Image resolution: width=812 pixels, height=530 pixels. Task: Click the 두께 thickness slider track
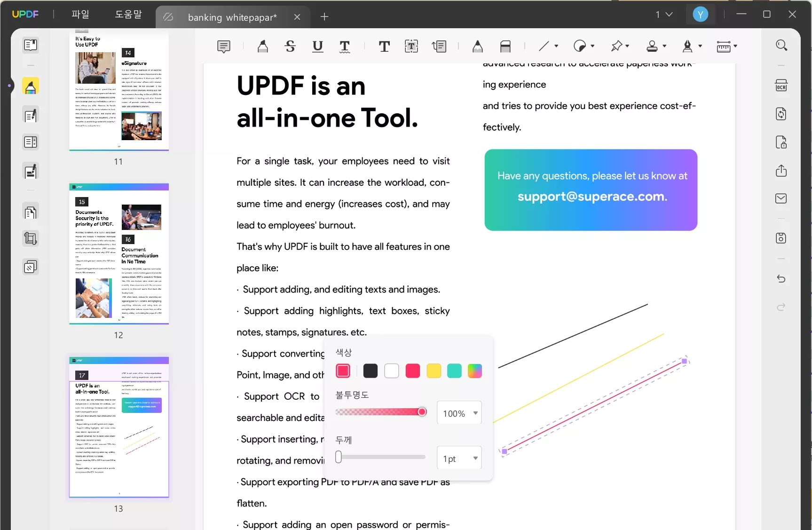(381, 457)
